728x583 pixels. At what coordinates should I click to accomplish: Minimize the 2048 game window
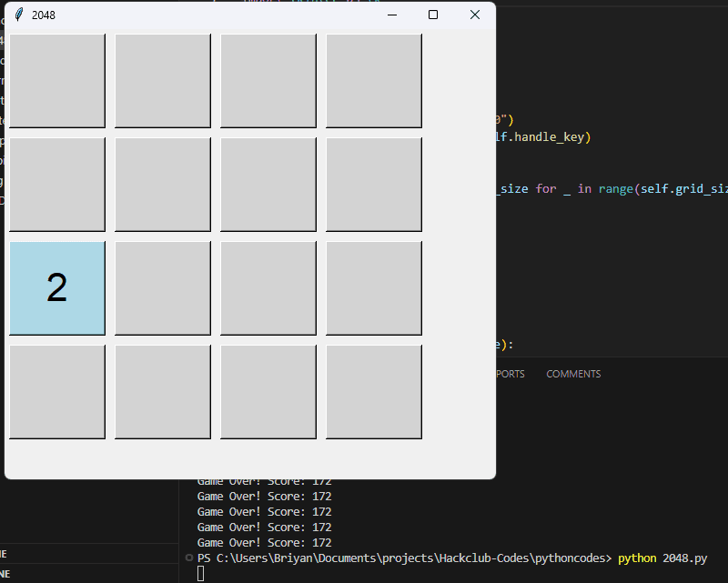392,15
